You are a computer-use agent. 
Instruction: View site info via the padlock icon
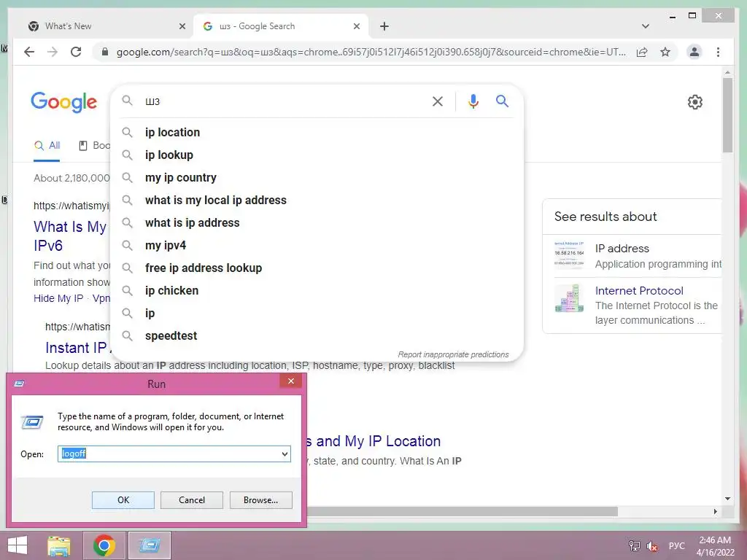point(105,52)
